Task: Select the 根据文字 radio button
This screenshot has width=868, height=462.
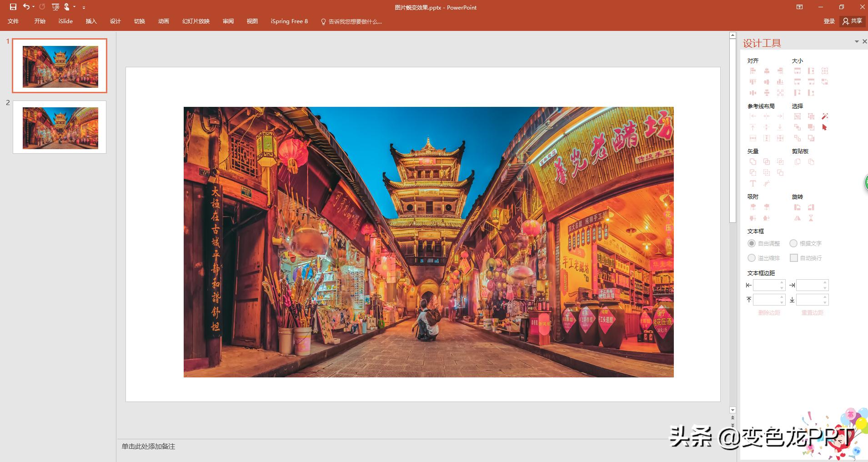Action: click(x=793, y=243)
